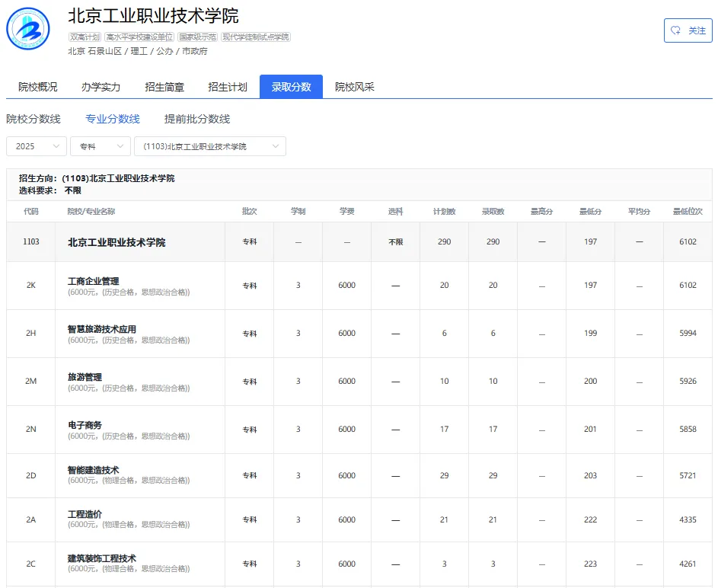
Task: Click lowest rank value 4335
Action: point(688,519)
